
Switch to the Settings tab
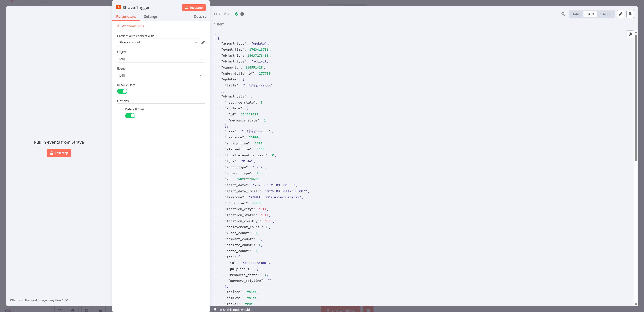pyautogui.click(x=151, y=16)
